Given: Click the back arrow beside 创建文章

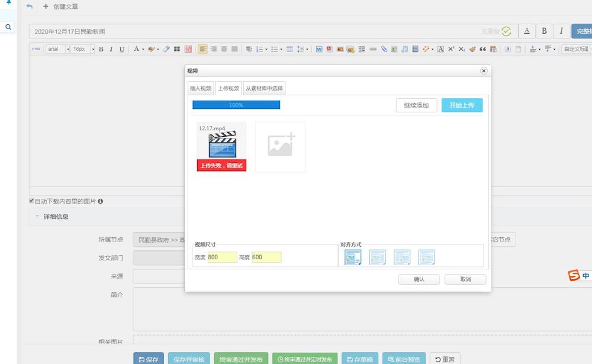Looking at the screenshot, I should 30,7.
